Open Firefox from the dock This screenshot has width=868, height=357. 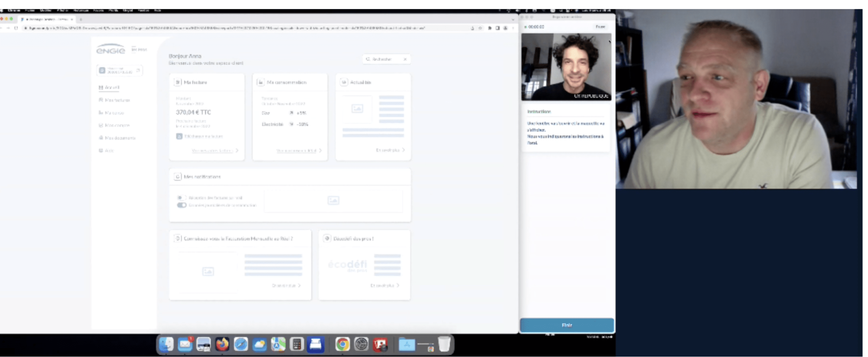point(222,345)
